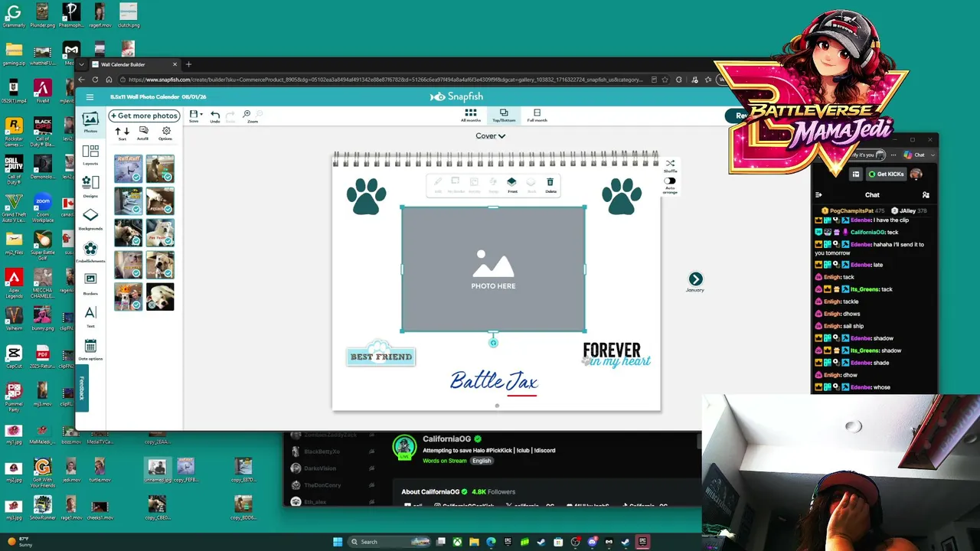
Task: Open File Explorer from taskbar
Action: coord(474,542)
